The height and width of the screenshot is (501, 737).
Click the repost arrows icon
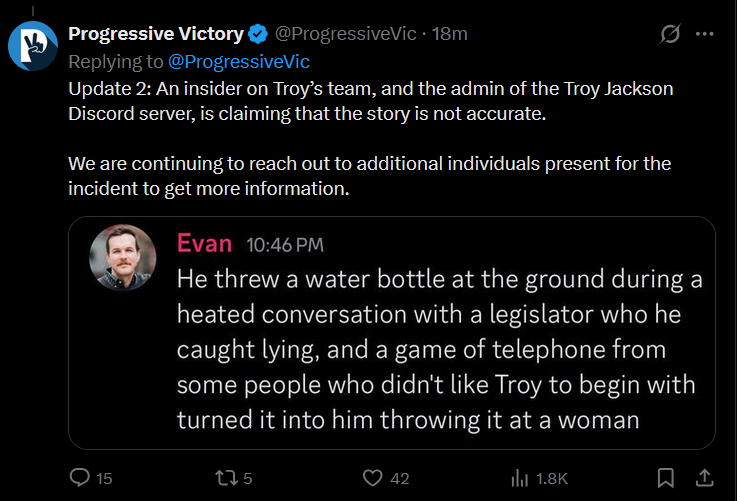click(x=226, y=478)
